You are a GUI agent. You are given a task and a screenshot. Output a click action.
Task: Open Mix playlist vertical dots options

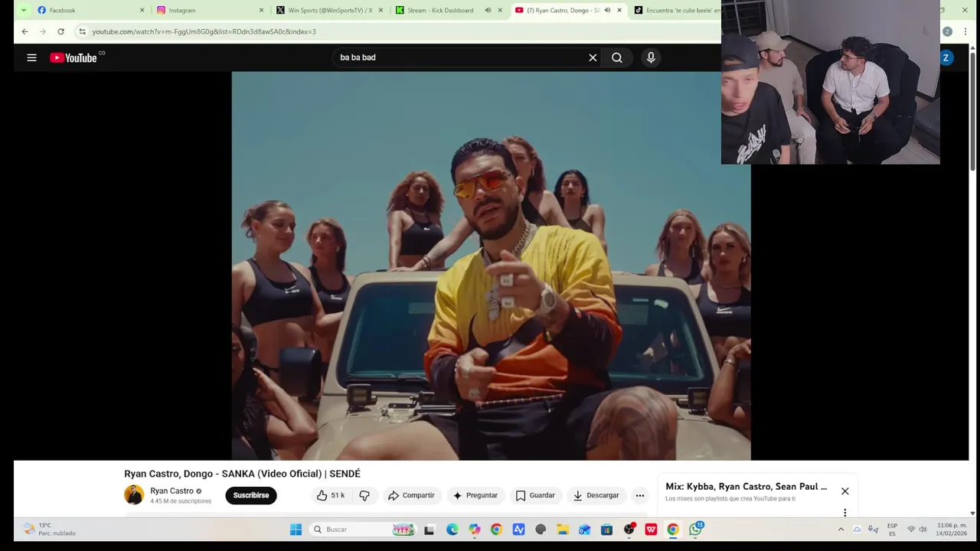(845, 513)
